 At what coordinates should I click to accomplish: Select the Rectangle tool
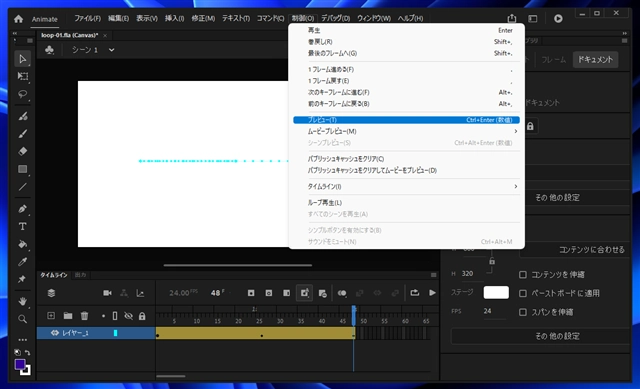coord(23,169)
